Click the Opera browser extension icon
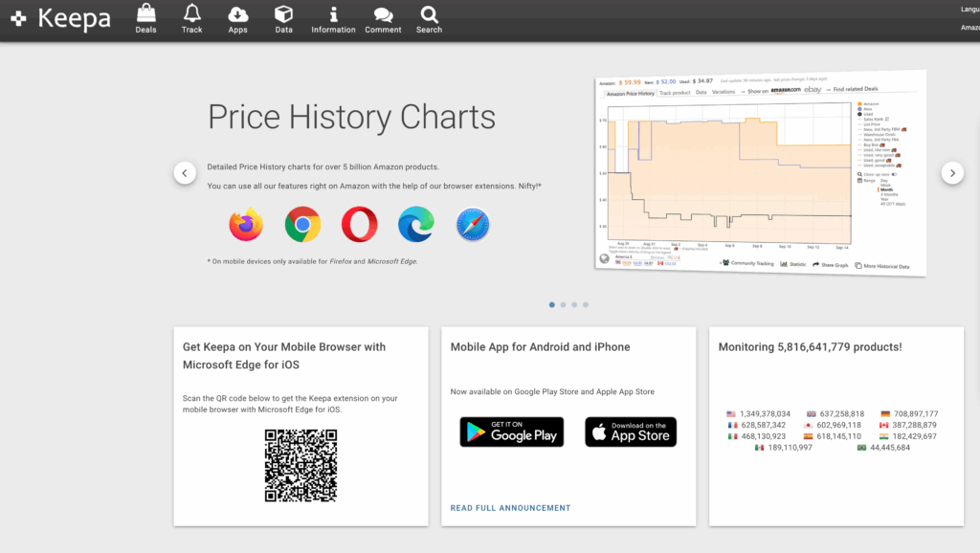 (x=359, y=225)
